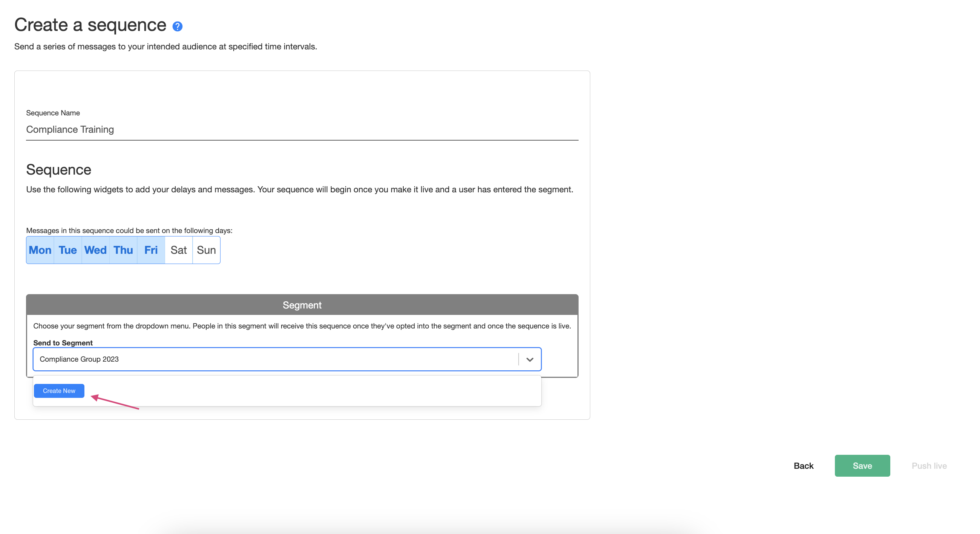Focus the Sequence Name text field
Viewport: 980px width, 534px height.
coord(302,129)
